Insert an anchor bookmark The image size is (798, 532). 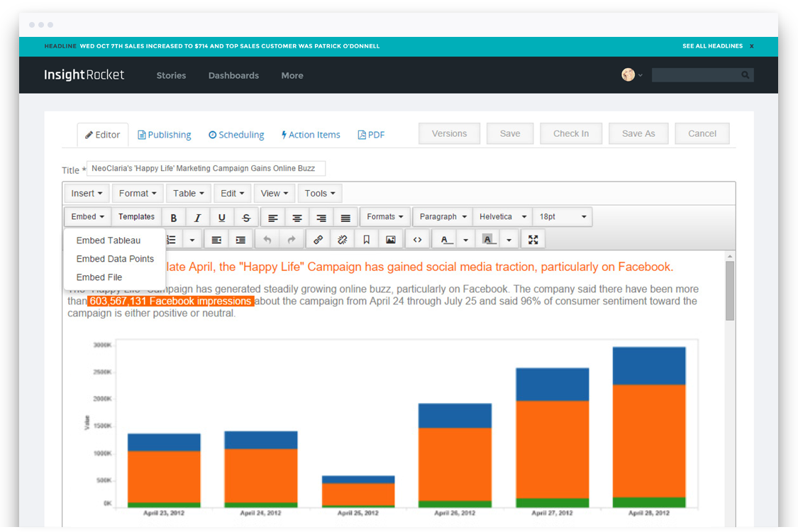[367, 239]
